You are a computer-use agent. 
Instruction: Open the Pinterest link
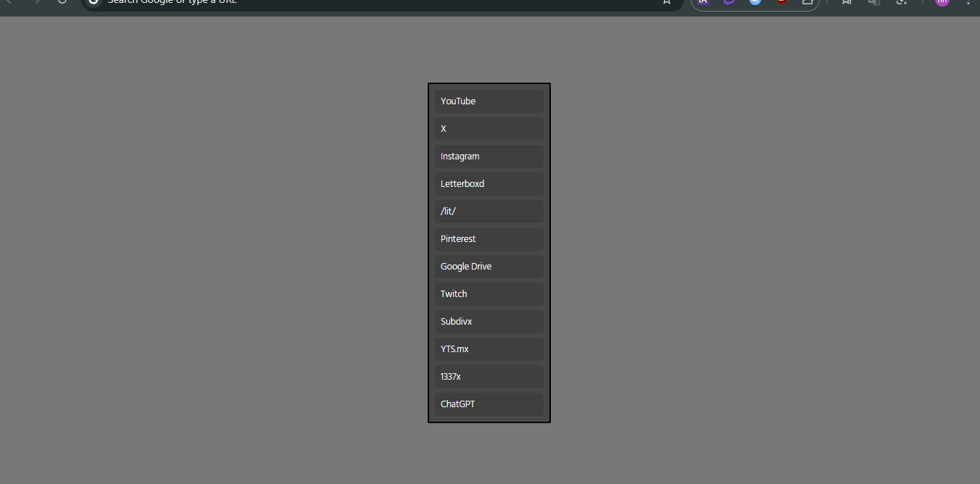(489, 239)
